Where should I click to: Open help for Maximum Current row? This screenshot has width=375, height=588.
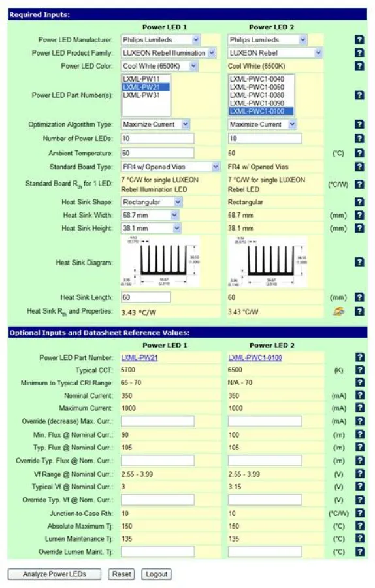[x=359, y=408]
